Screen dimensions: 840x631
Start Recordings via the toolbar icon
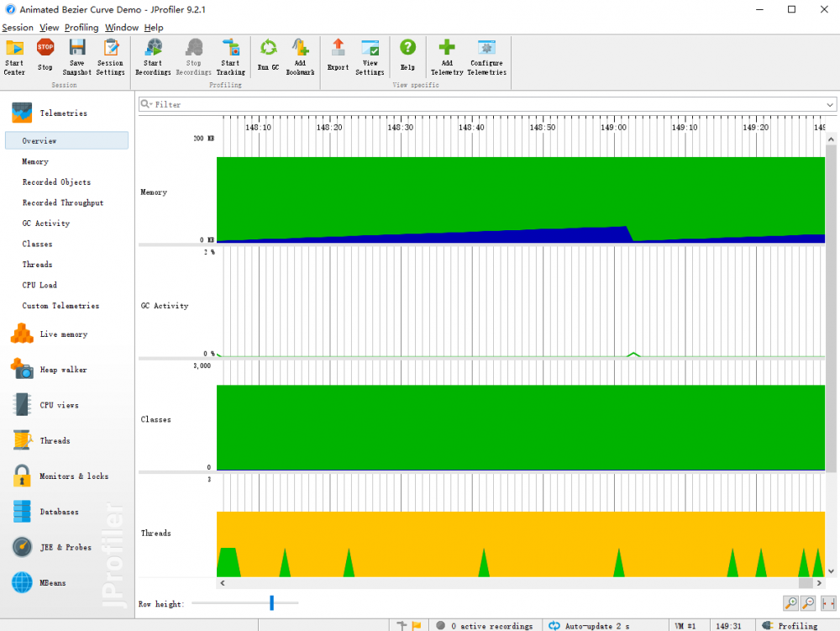click(x=153, y=55)
